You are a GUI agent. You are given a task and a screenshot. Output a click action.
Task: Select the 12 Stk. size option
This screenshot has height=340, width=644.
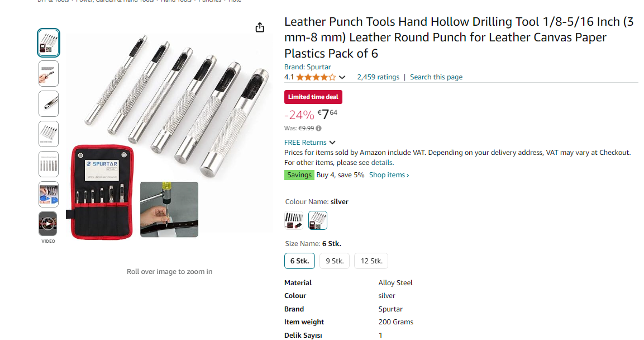pyautogui.click(x=371, y=261)
